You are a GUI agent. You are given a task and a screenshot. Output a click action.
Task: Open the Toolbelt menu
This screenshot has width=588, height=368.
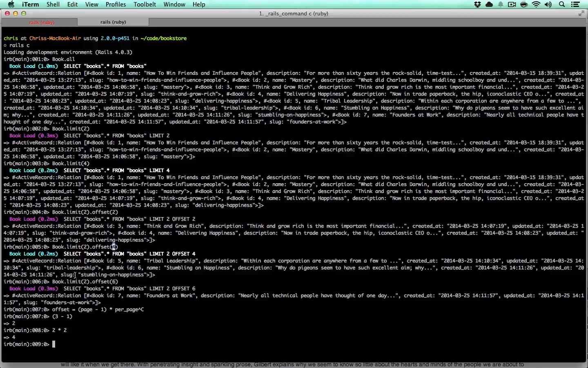(145, 4)
